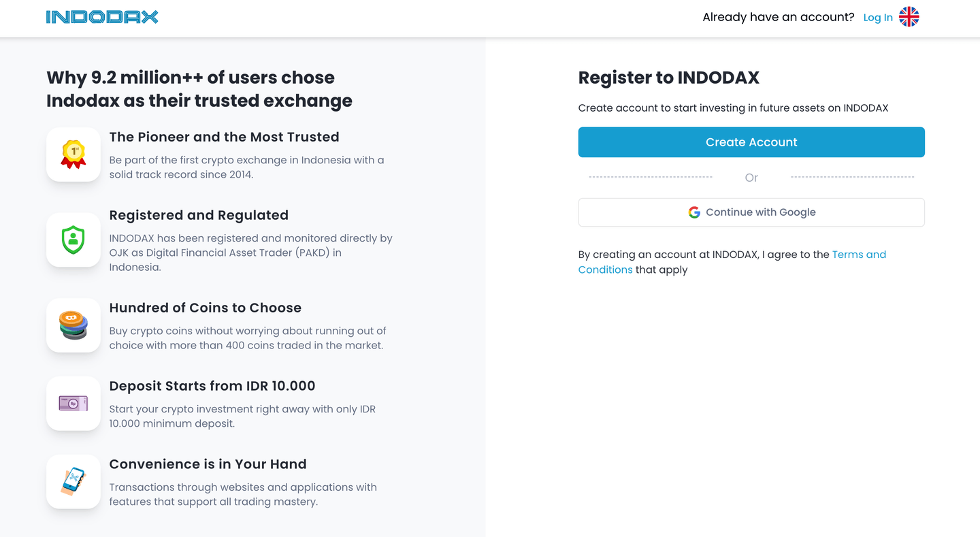This screenshot has height=537, width=980.
Task: Click the "Register to INDODAX" title
Action: tap(668, 78)
